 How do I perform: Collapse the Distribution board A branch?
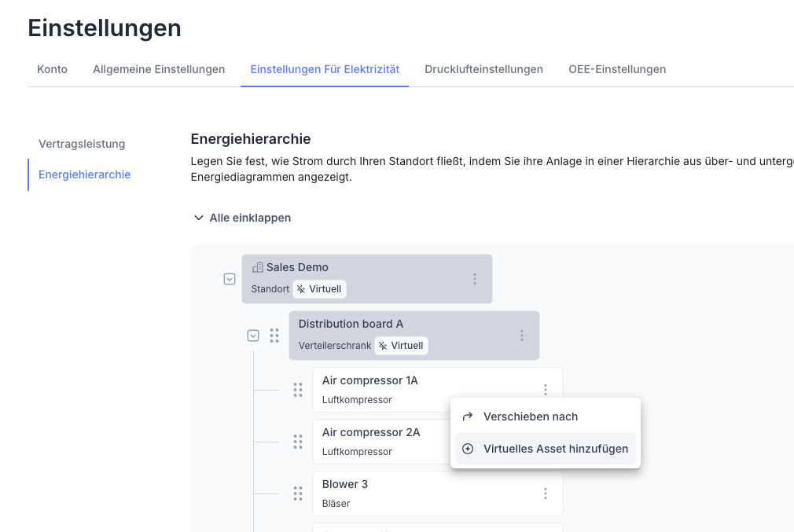click(x=253, y=336)
